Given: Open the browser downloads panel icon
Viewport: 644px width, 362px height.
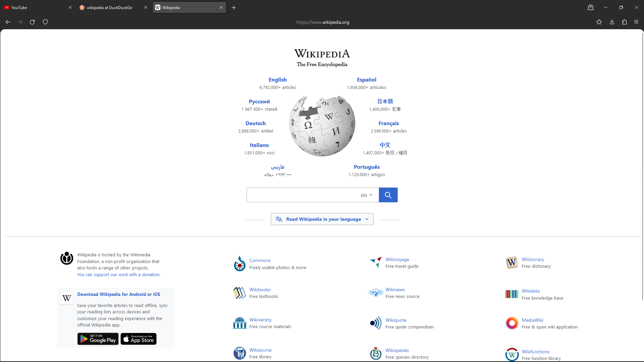Looking at the screenshot, I should tap(611, 22).
